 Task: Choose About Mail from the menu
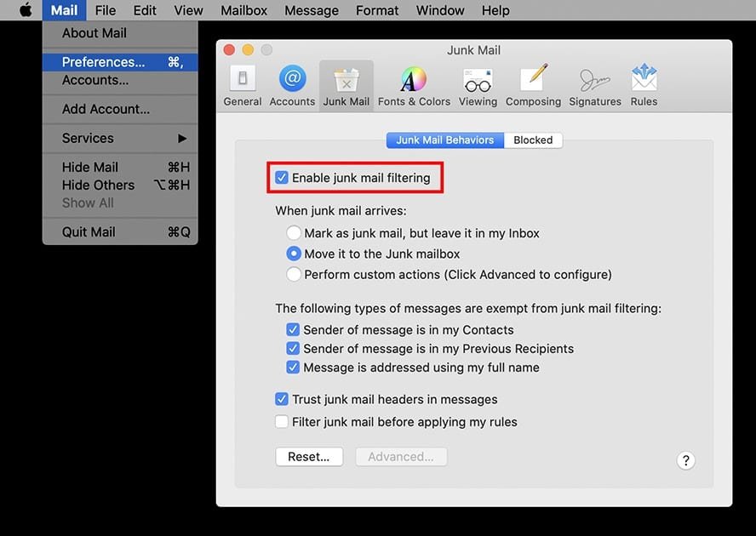[120, 33]
